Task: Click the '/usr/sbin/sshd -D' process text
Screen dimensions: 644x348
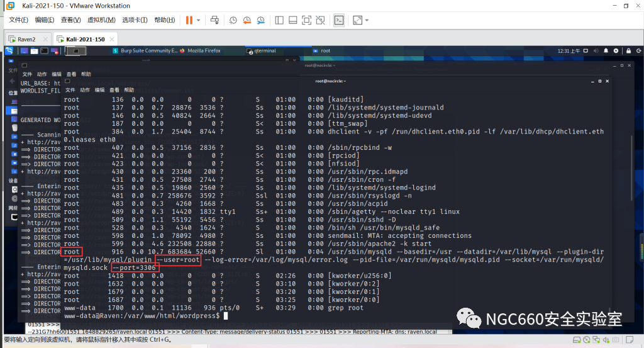Action: tap(362, 220)
